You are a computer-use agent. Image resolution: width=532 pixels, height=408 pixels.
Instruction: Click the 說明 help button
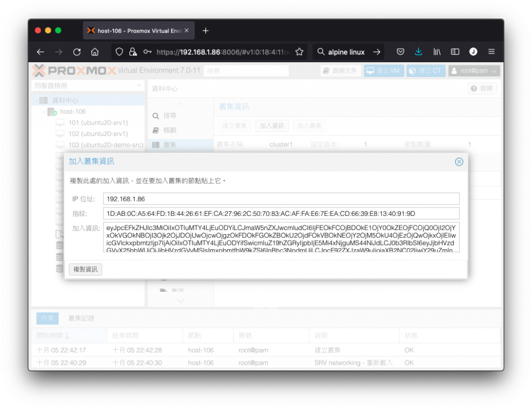coord(482,88)
